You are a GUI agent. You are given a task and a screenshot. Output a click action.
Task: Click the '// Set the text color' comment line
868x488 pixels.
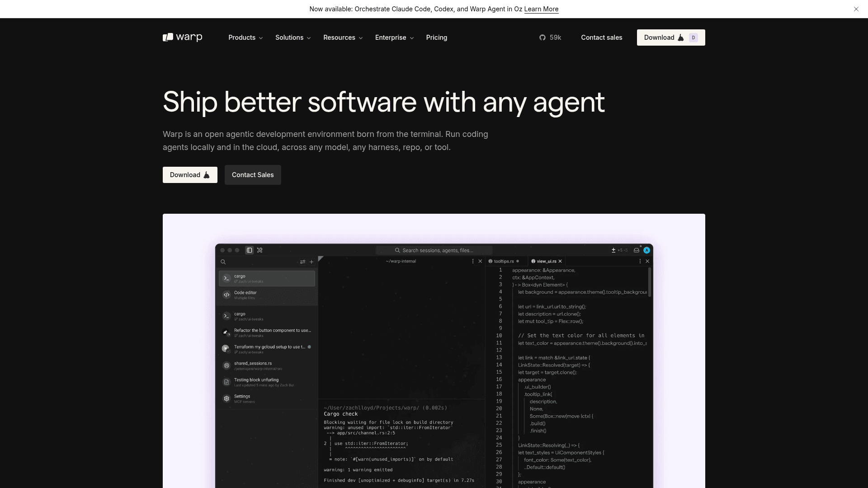pyautogui.click(x=581, y=336)
